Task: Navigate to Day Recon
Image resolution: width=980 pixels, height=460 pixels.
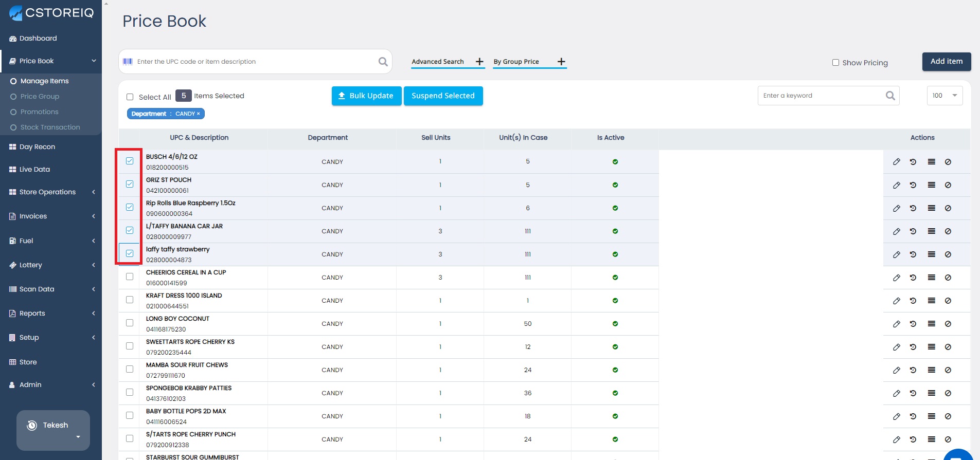Action: [x=37, y=147]
